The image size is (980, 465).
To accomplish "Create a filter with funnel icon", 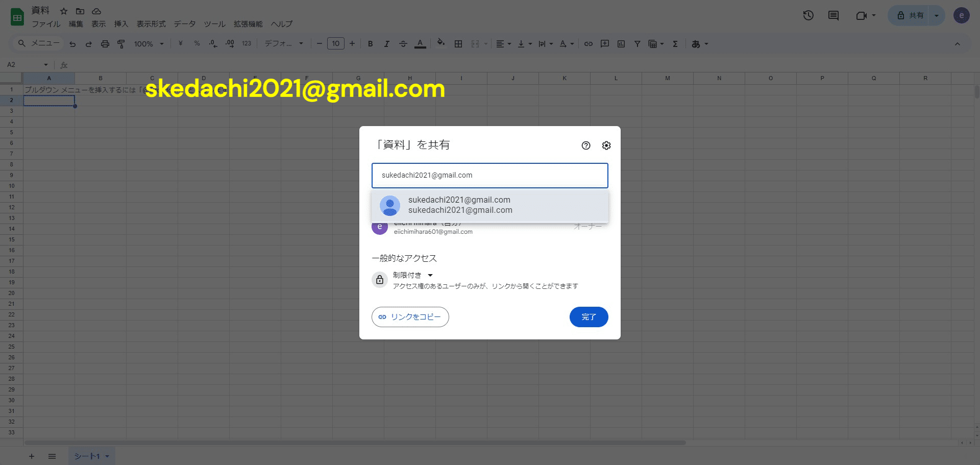I will (x=638, y=44).
